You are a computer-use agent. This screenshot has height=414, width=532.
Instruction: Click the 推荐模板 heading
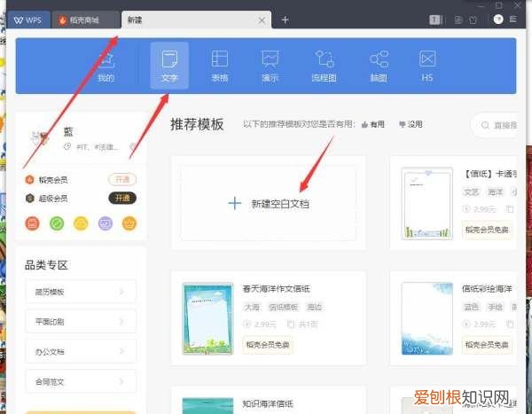(x=197, y=124)
